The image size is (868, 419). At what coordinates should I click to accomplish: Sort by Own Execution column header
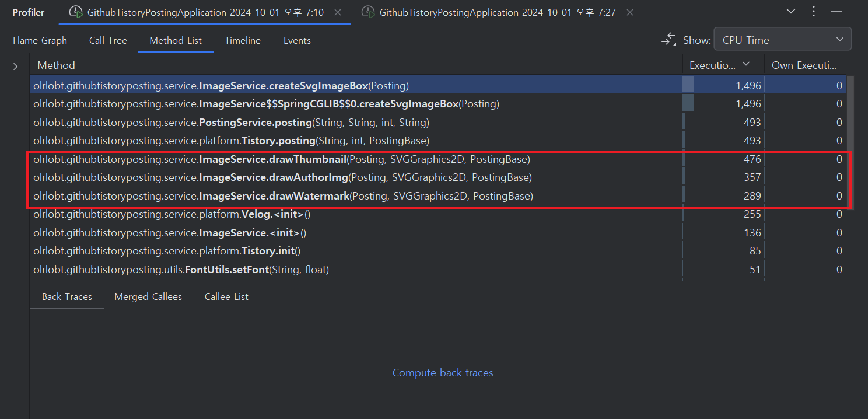[x=805, y=65]
